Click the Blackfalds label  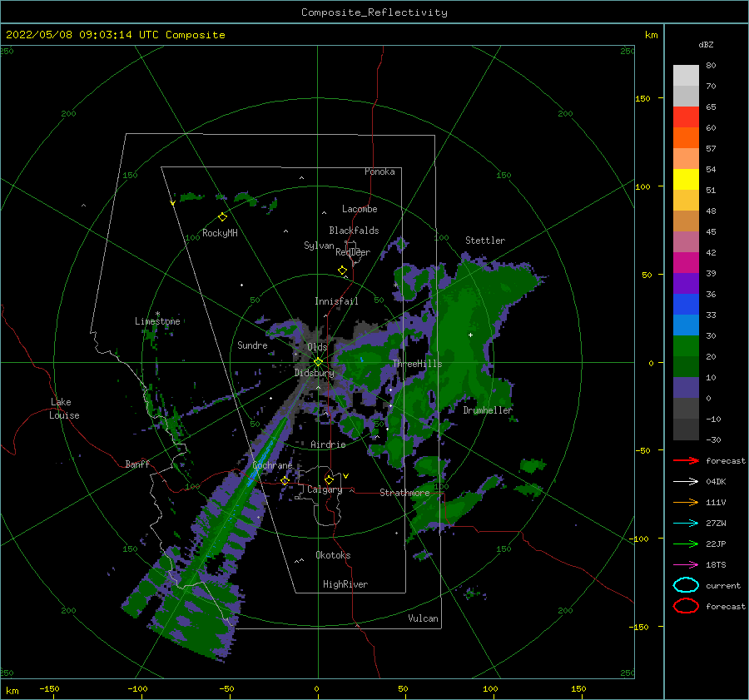354,231
